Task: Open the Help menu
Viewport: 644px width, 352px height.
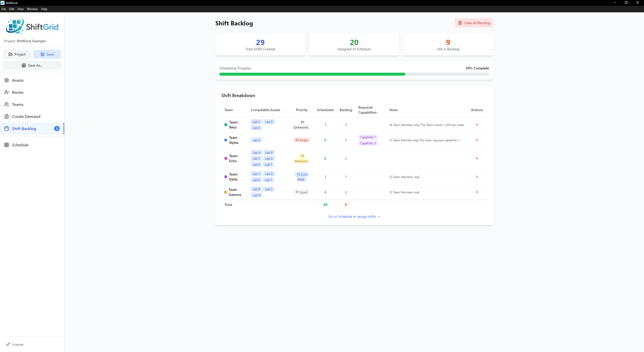Action: click(x=44, y=9)
